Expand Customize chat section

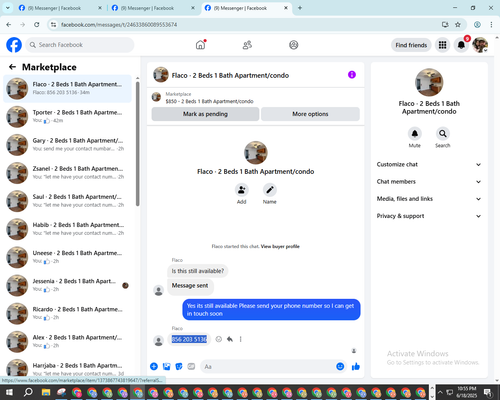429,164
